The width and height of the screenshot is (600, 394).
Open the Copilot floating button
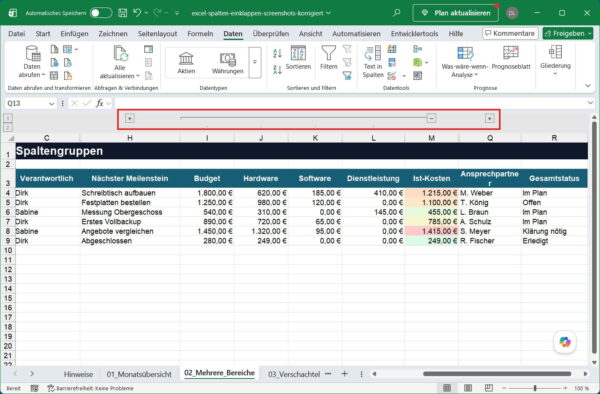tap(565, 342)
